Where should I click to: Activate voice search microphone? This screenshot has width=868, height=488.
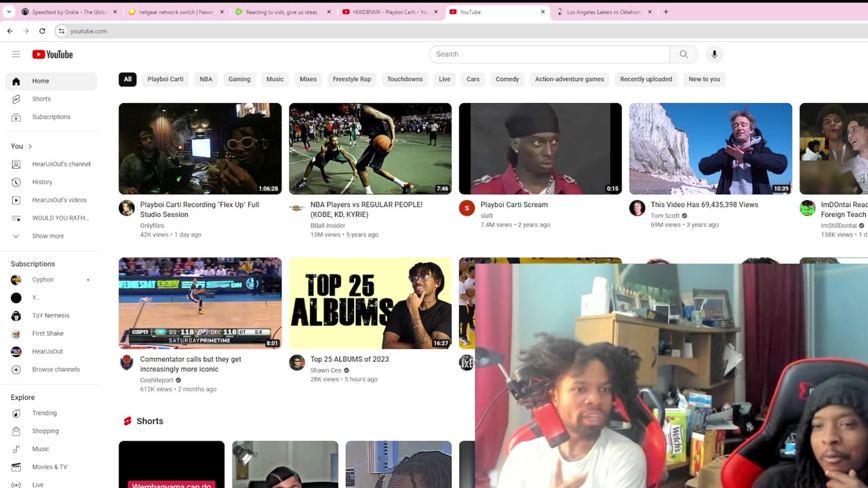click(x=714, y=54)
